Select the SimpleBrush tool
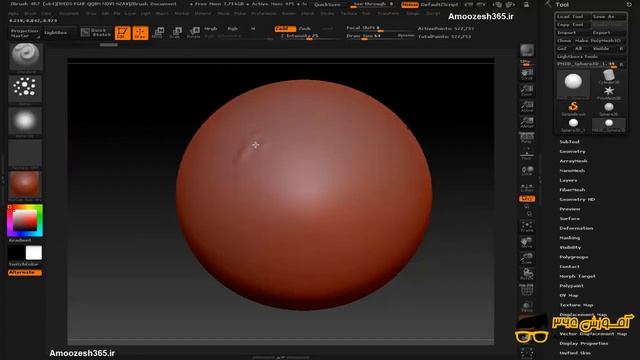Viewport: 640px width, 360px height. coord(573,108)
